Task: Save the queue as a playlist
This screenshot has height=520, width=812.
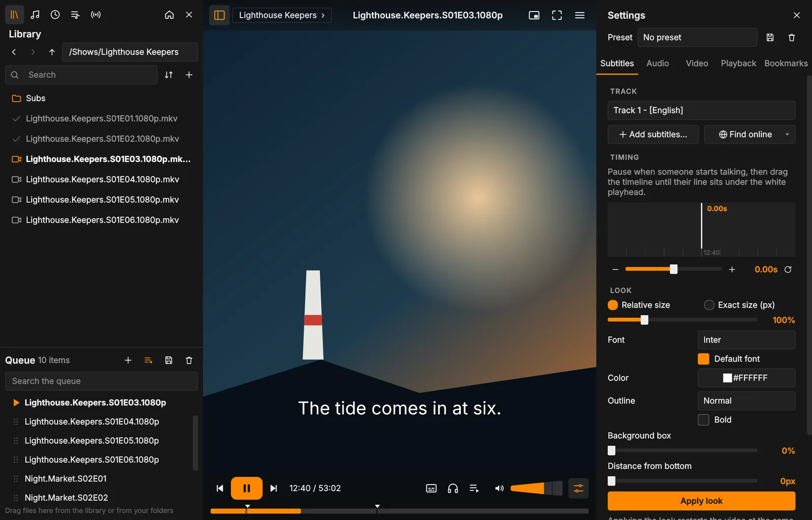Action: 169,360
